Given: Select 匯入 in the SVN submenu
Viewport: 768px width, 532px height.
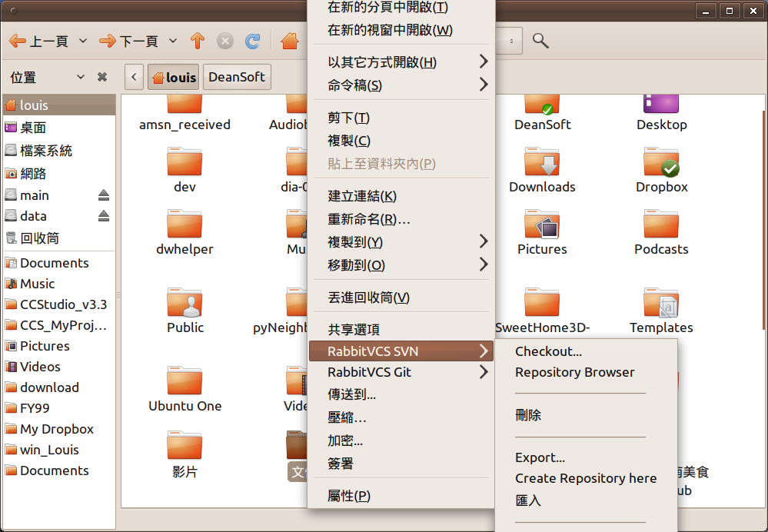Looking at the screenshot, I should [586, 500].
